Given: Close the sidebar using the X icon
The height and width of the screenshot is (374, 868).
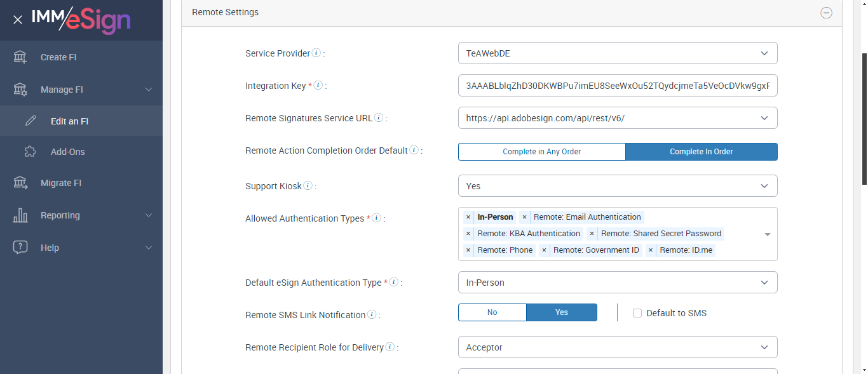Looking at the screenshot, I should (18, 20).
